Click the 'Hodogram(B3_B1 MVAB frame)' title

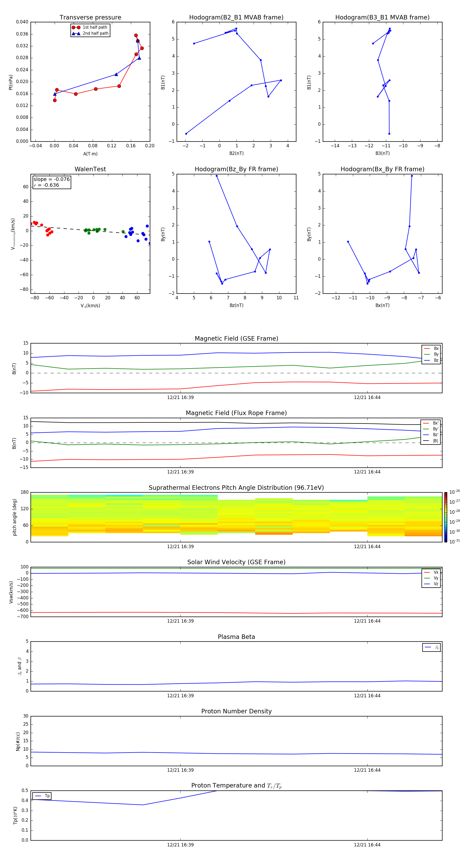click(382, 18)
